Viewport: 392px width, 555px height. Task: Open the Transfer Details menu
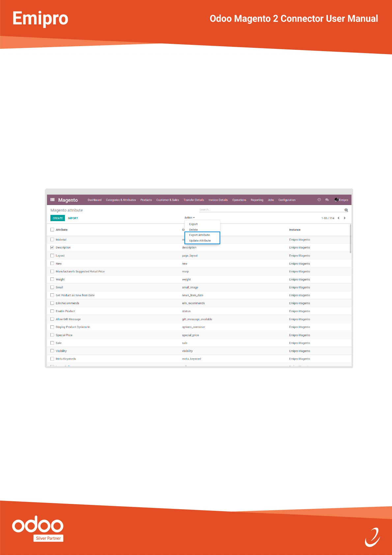click(194, 200)
